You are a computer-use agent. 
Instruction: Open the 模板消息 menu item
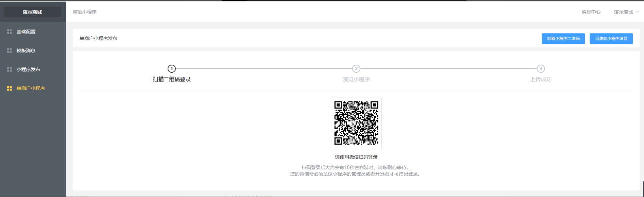[x=33, y=50]
